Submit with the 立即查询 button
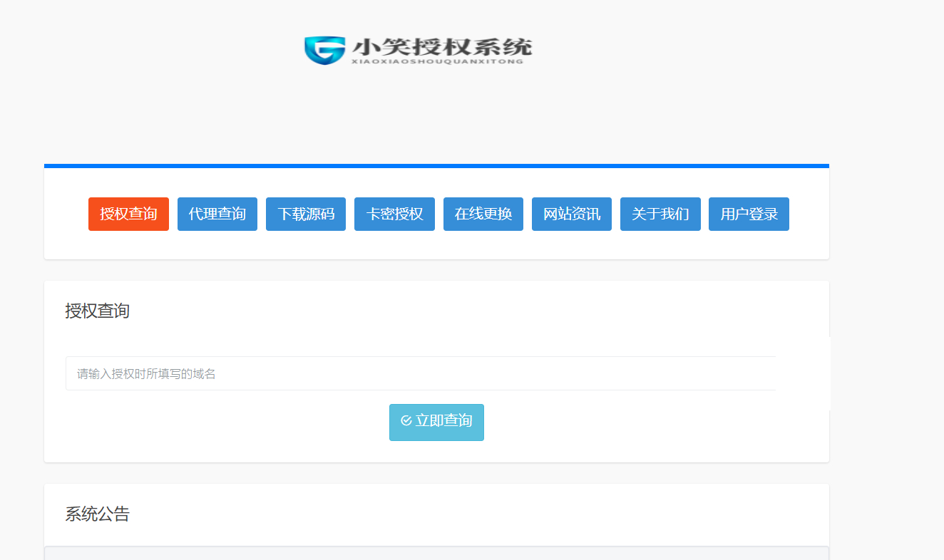 click(436, 422)
